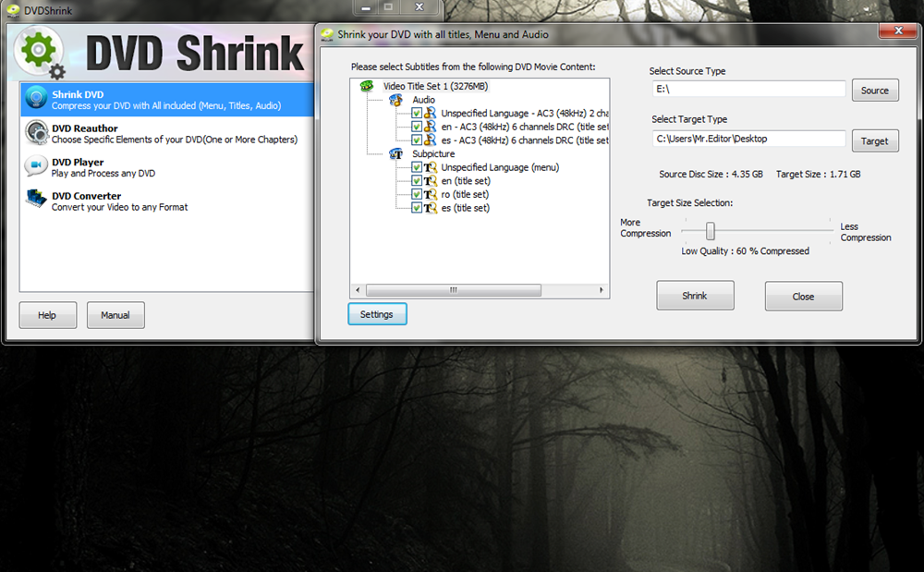The height and width of the screenshot is (572, 924).
Task: Click subtitle icon beside Unspecified Language (menu)
Action: pos(431,167)
